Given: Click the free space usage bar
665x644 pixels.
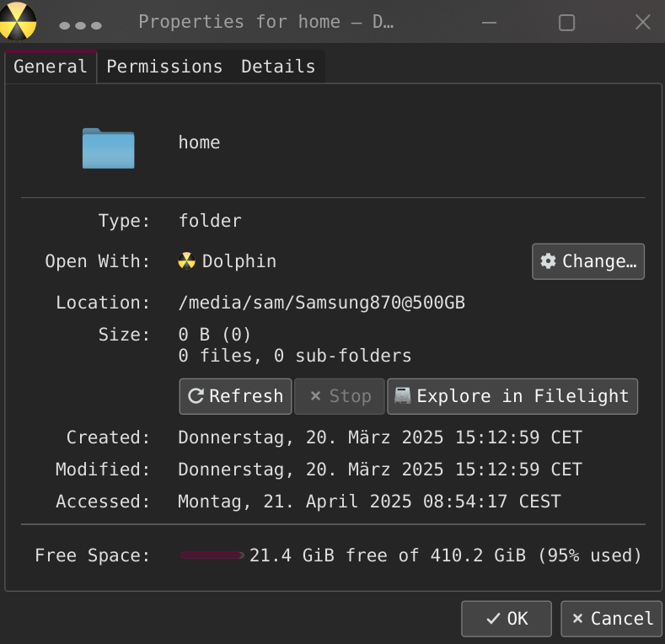Looking at the screenshot, I should tap(212, 555).
